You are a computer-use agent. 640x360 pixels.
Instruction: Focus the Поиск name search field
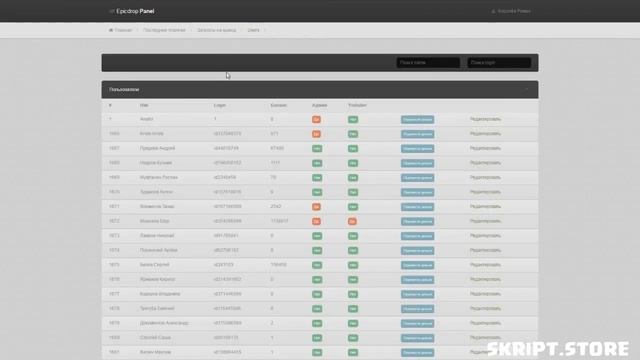tap(428, 62)
